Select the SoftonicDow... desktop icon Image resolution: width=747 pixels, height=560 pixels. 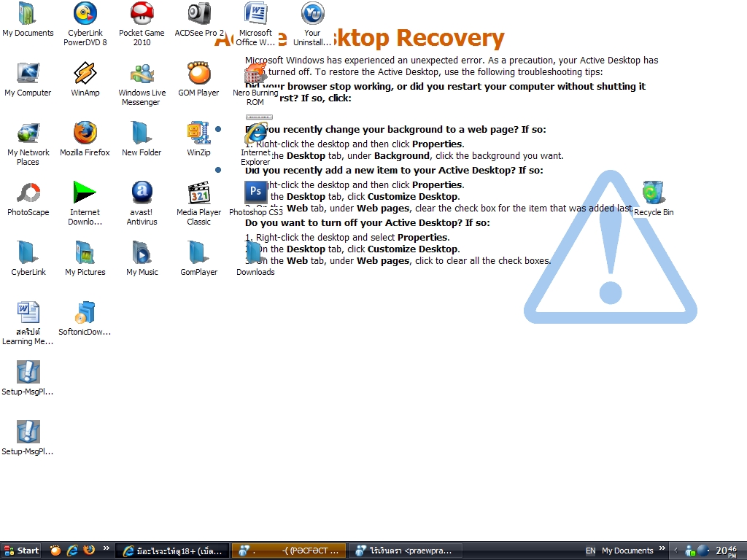tap(85, 319)
